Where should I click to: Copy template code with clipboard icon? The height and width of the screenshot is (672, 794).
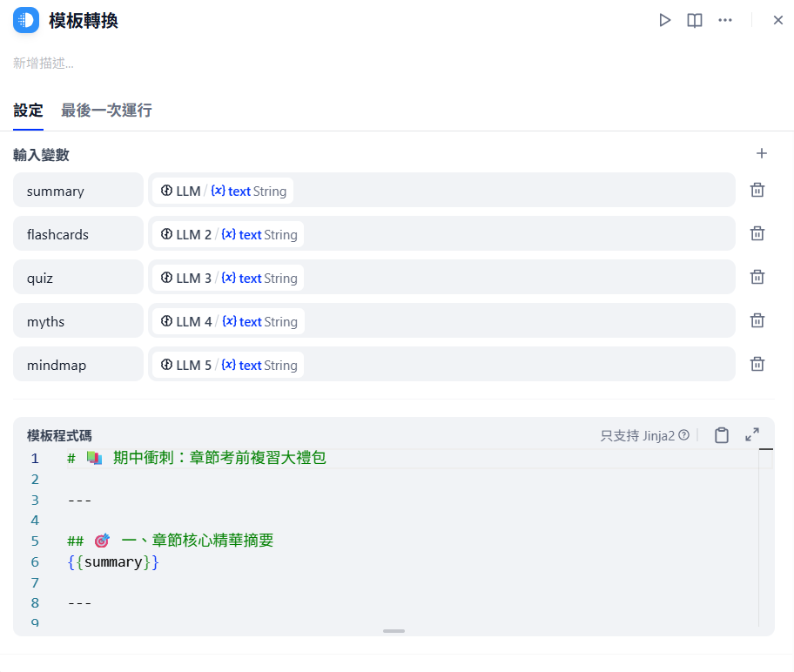722,435
